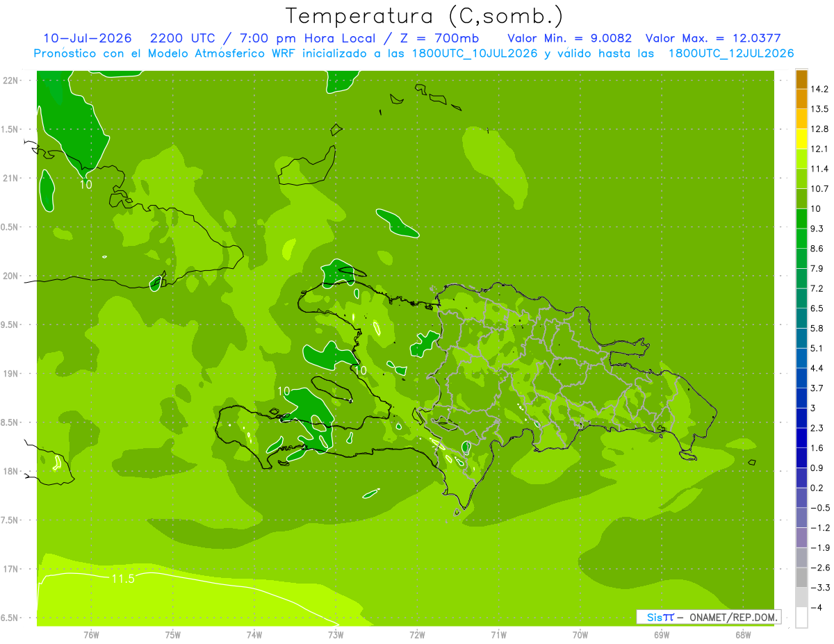This screenshot has height=644, width=834.
Task: Click the blue 'Sis' logo text
Action: point(655,617)
